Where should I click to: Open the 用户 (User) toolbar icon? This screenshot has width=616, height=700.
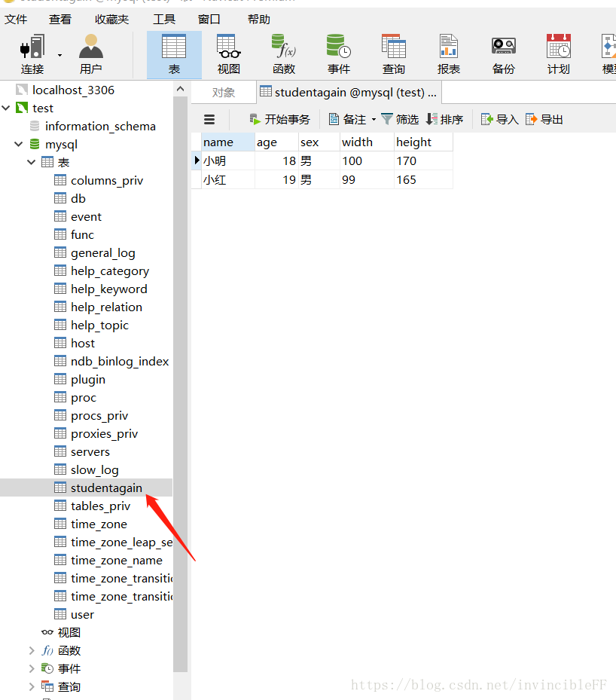click(x=91, y=54)
